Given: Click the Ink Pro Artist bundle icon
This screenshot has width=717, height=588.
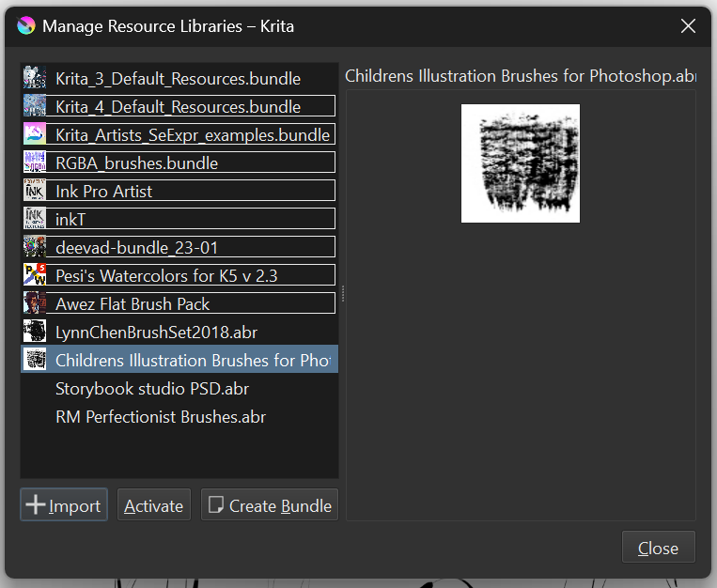Looking at the screenshot, I should [x=35, y=191].
